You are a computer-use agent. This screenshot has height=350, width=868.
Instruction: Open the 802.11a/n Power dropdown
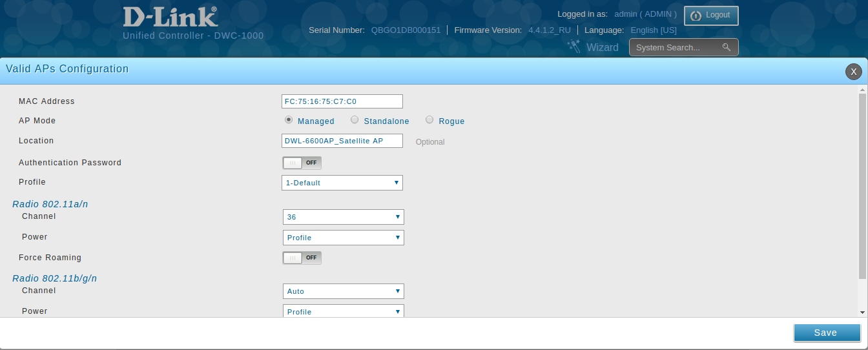click(x=343, y=238)
